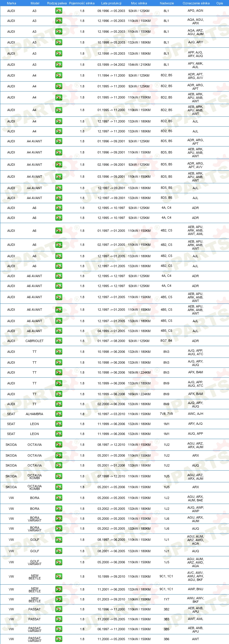229x644 pixels.
Task: Click the '3B3' body cell
Action: (x=167, y=619)
